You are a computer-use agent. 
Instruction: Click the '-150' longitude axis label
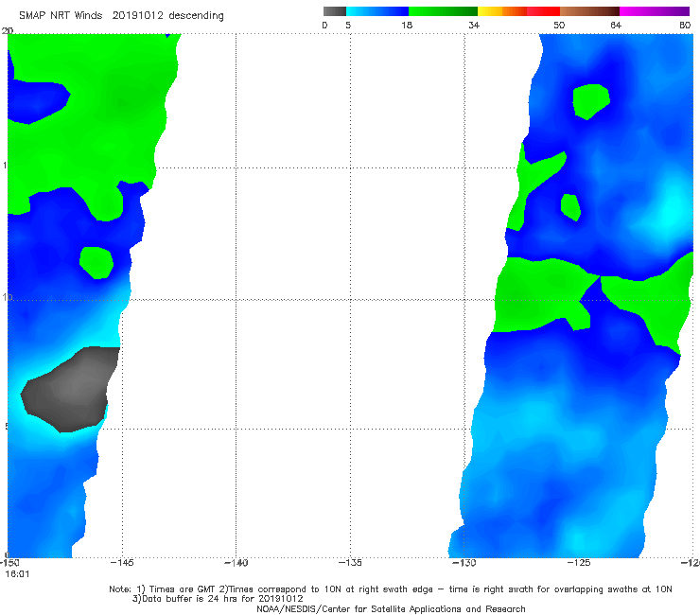(x=9, y=563)
